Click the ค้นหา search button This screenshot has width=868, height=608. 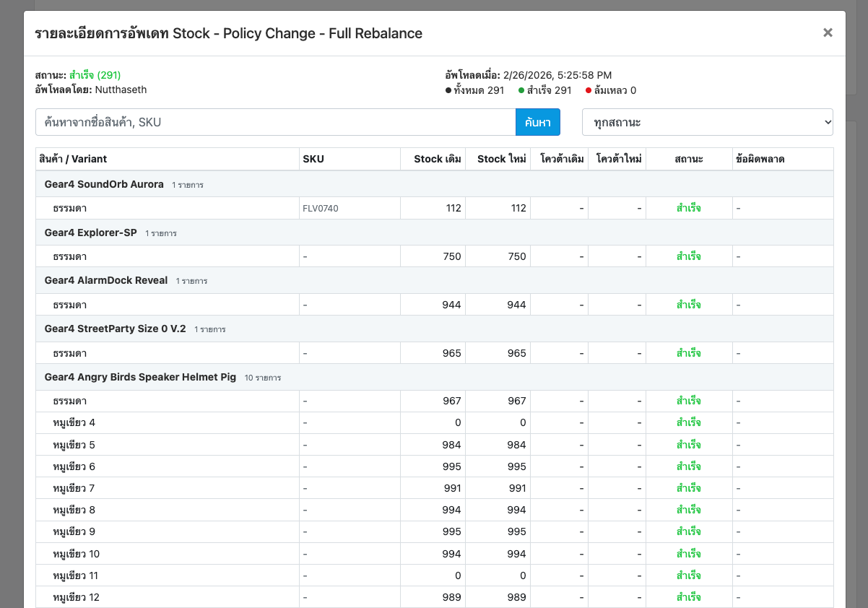tap(538, 122)
